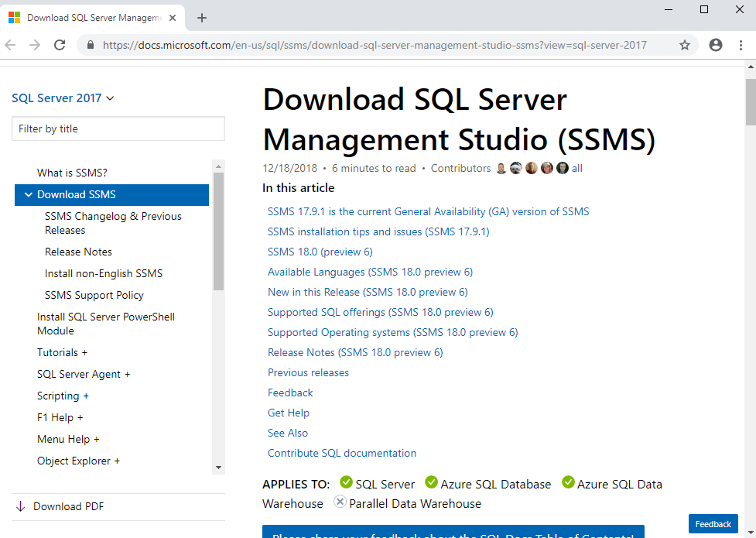
Task: Jump to Release Notes (SSMS 18.0 preview 6)
Action: (x=355, y=353)
